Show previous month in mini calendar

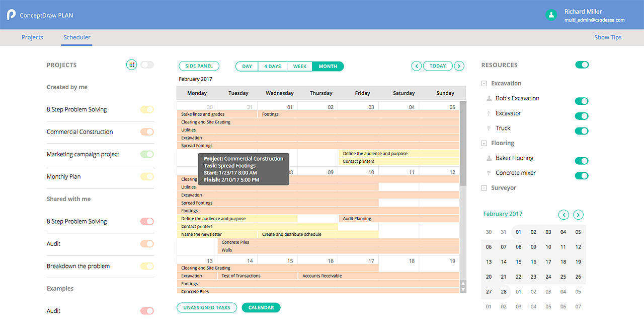564,215
